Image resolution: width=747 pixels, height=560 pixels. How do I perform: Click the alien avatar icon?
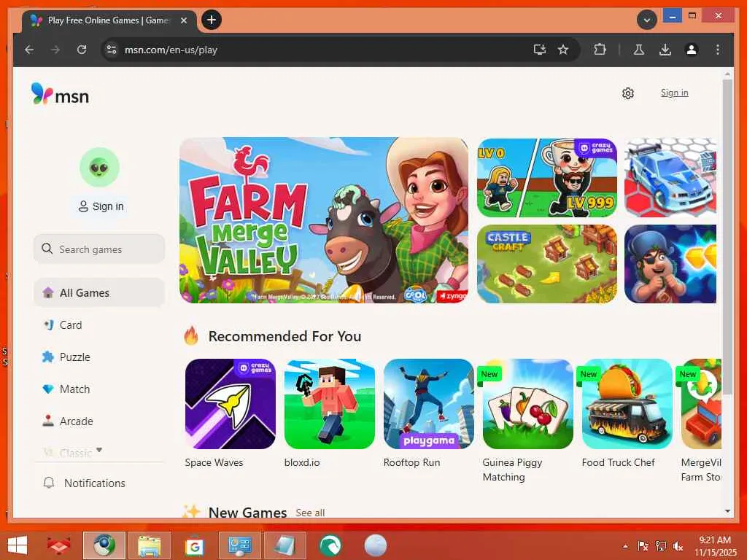[x=99, y=167]
